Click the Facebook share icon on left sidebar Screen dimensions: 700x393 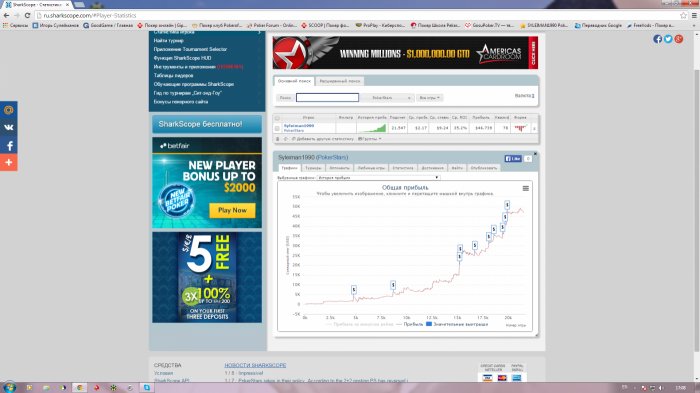(x=8, y=145)
